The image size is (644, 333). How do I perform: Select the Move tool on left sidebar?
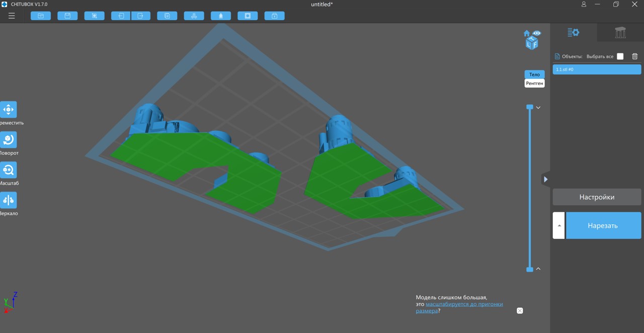pos(9,110)
